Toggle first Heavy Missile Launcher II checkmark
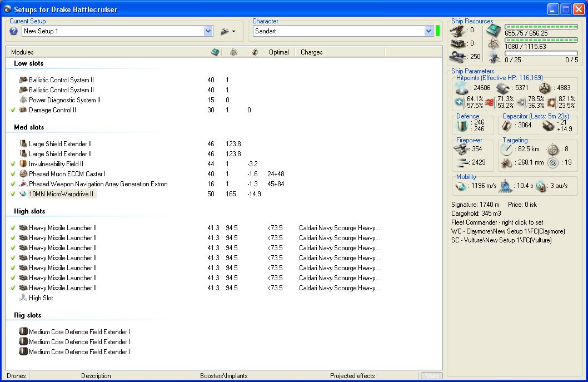588x382 pixels. point(13,228)
